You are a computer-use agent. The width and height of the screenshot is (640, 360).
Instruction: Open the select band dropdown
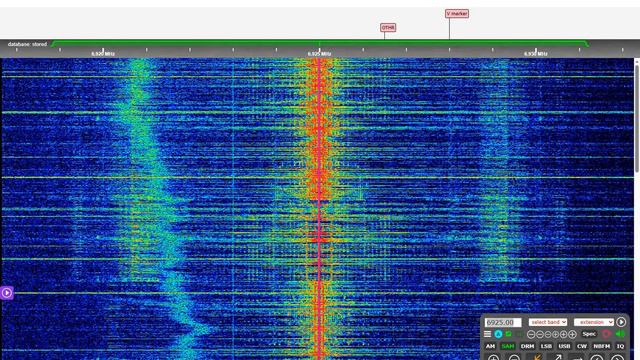(548, 322)
